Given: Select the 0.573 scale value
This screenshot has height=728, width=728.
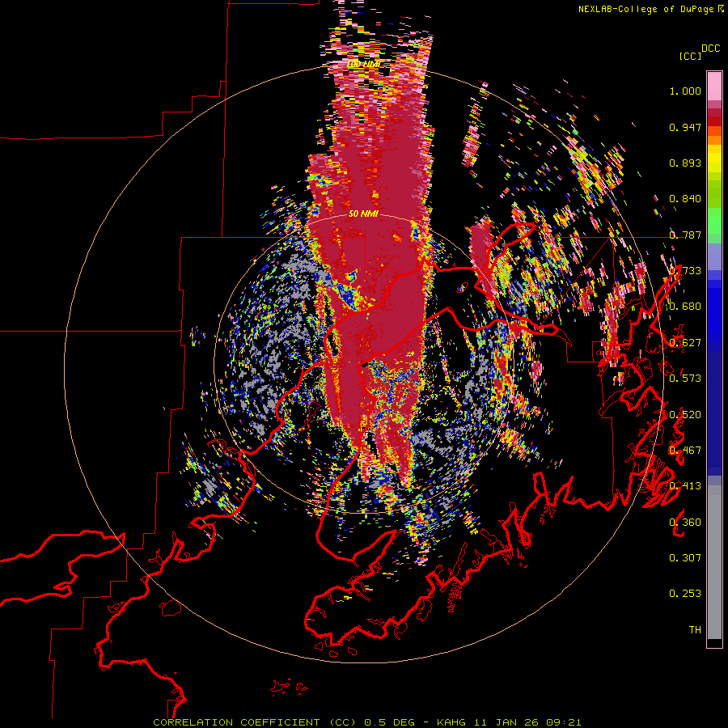Looking at the screenshot, I should [x=685, y=378].
